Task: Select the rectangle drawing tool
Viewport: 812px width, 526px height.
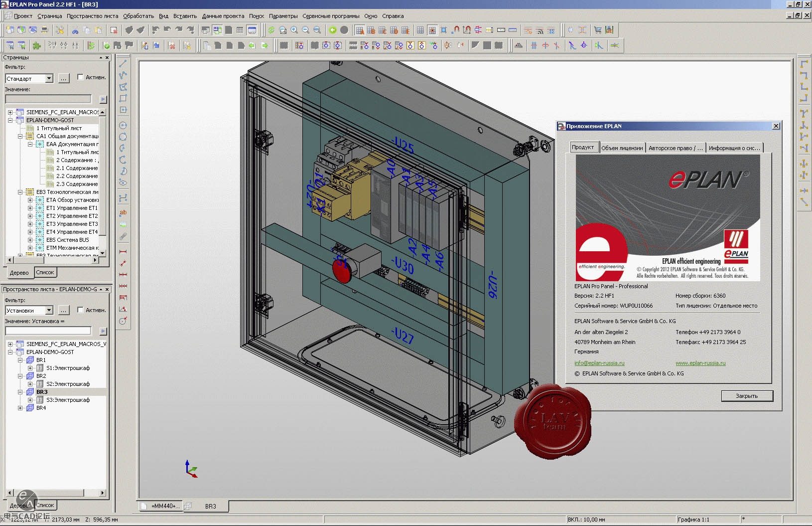Action: (123, 98)
